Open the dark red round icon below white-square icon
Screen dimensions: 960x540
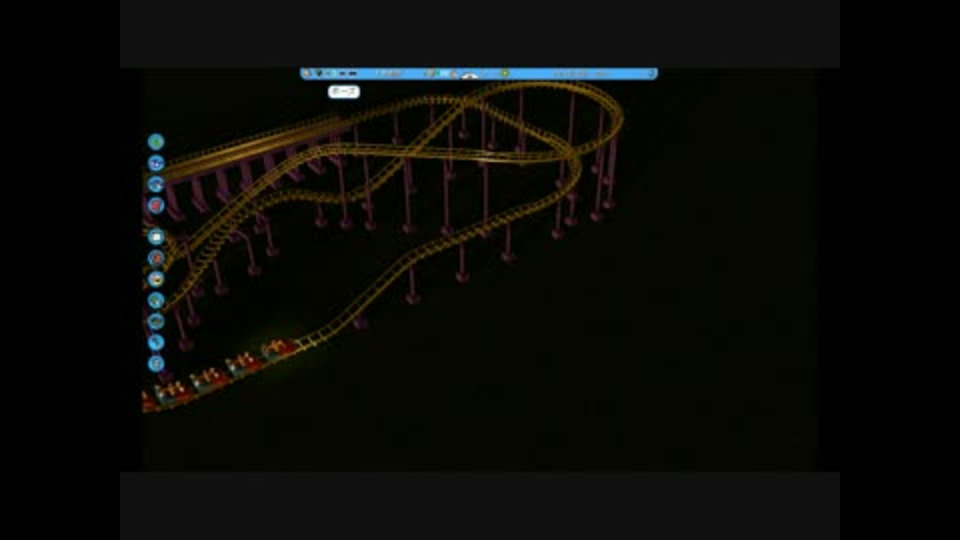pos(156,258)
